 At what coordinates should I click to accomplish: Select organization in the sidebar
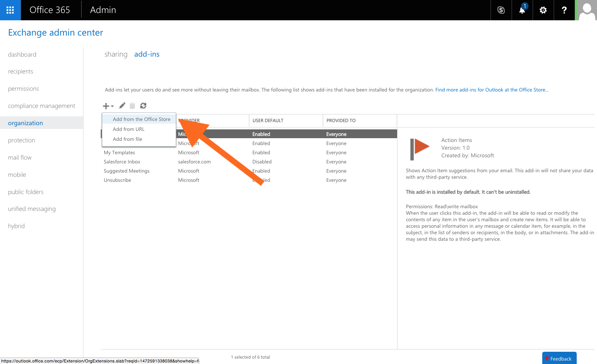tap(41, 123)
